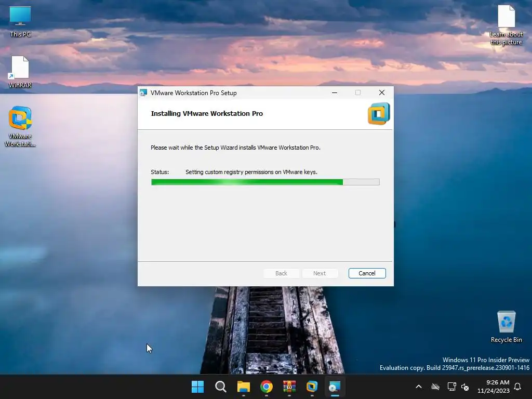Image resolution: width=532 pixels, height=399 pixels.
Task: Click the 'Status:' label
Action: point(160,172)
